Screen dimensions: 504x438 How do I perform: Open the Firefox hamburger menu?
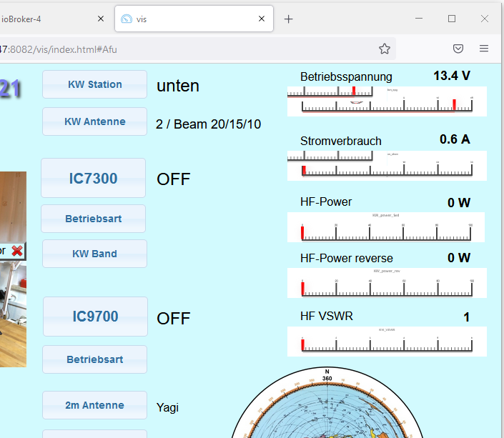pyautogui.click(x=484, y=49)
